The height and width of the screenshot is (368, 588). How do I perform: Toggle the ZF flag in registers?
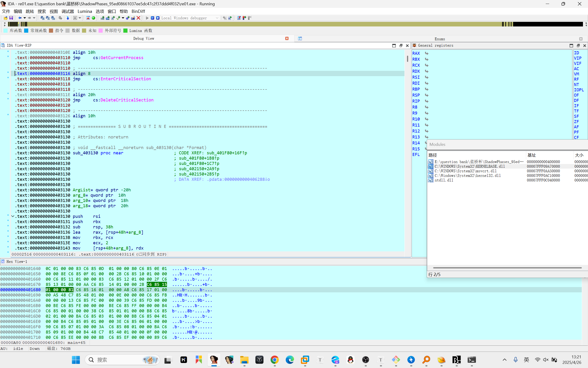576,122
